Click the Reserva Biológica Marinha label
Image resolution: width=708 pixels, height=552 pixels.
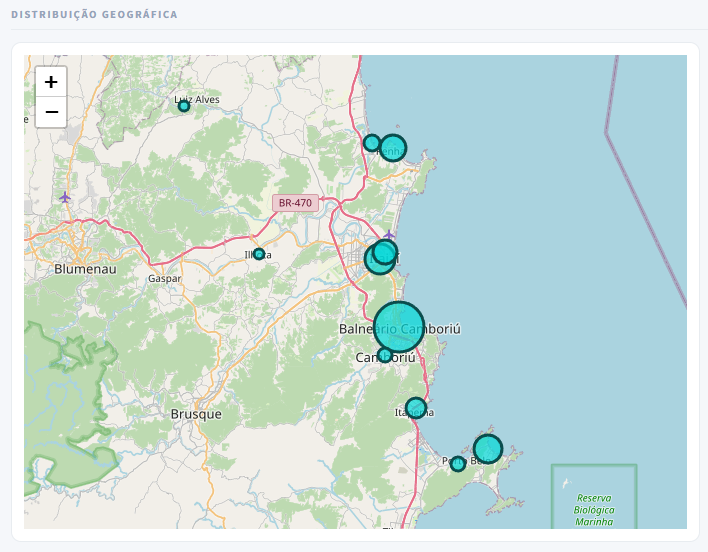click(x=593, y=509)
